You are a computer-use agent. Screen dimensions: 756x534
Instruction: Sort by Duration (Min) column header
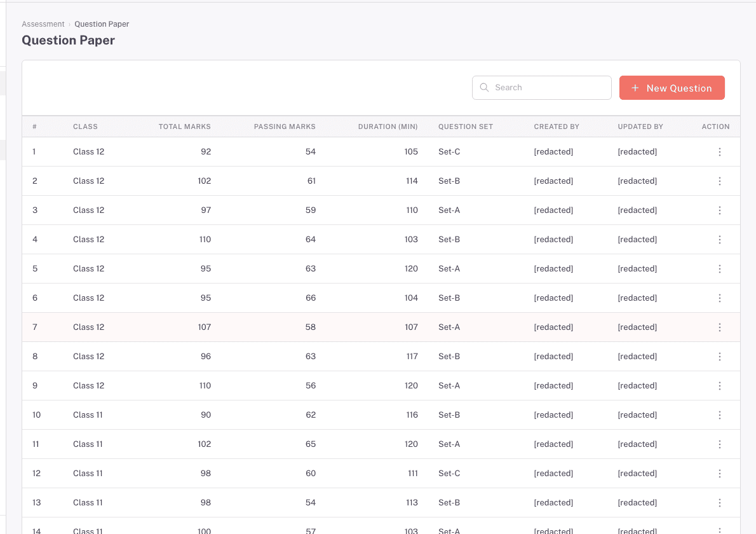pyautogui.click(x=388, y=127)
